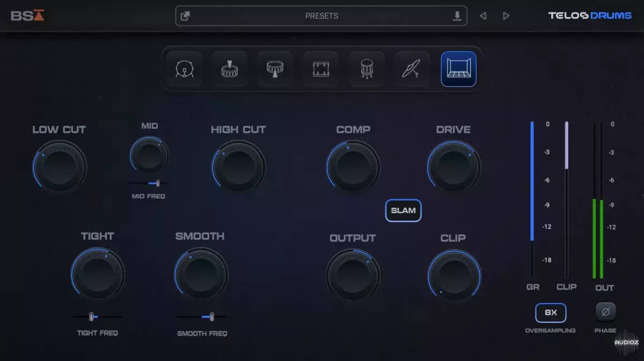
Task: Click the COMP label
Action: click(353, 129)
